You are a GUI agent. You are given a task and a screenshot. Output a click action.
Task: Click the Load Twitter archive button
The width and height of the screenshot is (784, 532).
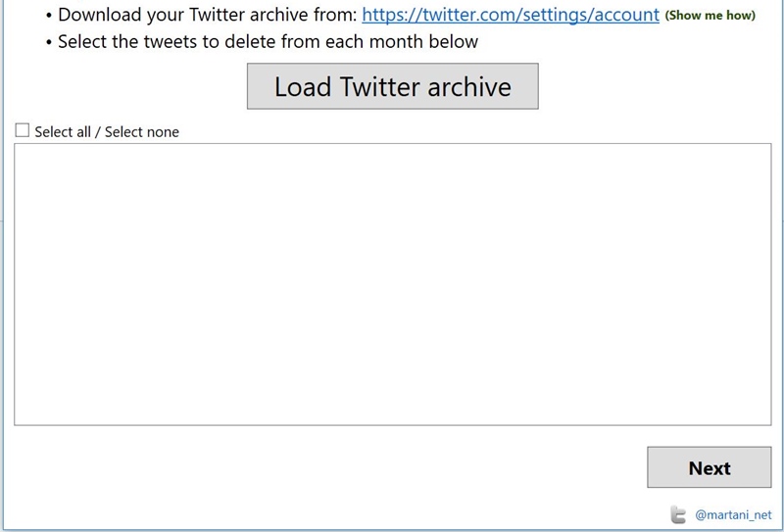tap(392, 86)
